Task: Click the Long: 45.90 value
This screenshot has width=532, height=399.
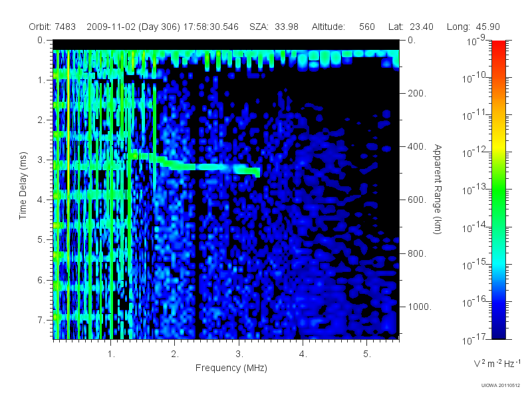Action: (473, 27)
